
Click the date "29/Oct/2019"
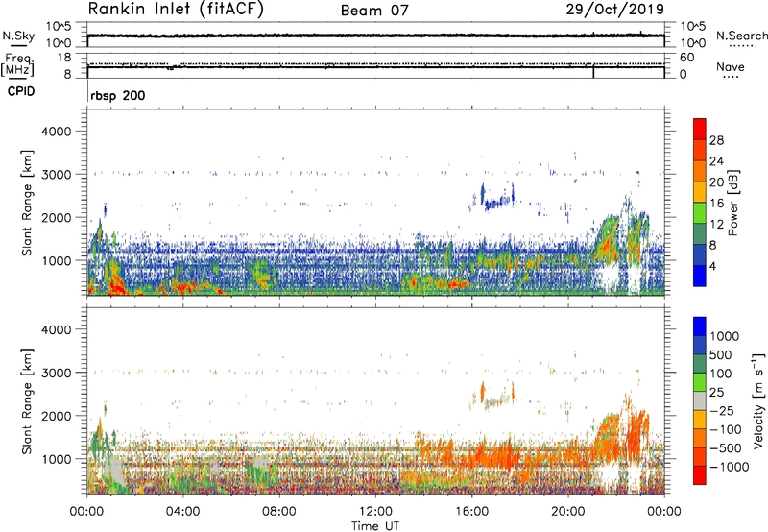pos(615,10)
